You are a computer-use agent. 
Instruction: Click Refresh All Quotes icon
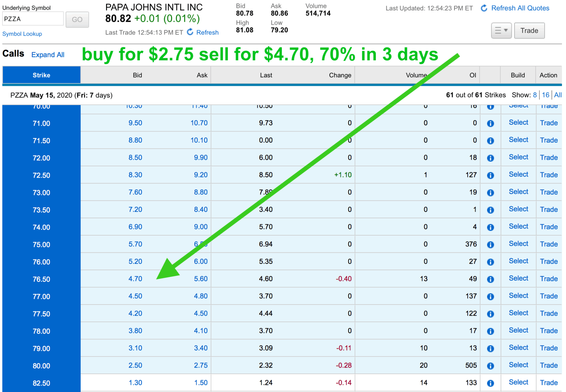[x=484, y=8]
